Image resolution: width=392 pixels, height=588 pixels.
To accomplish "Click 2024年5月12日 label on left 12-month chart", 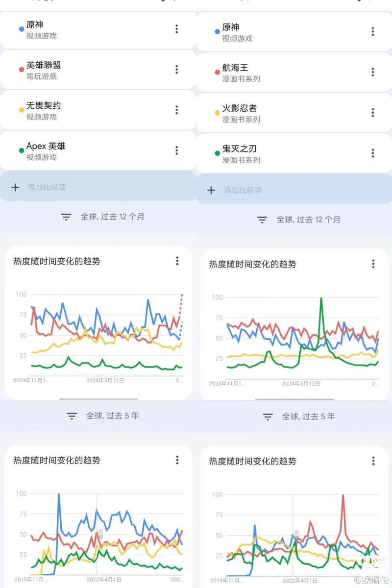I will 105,380.
